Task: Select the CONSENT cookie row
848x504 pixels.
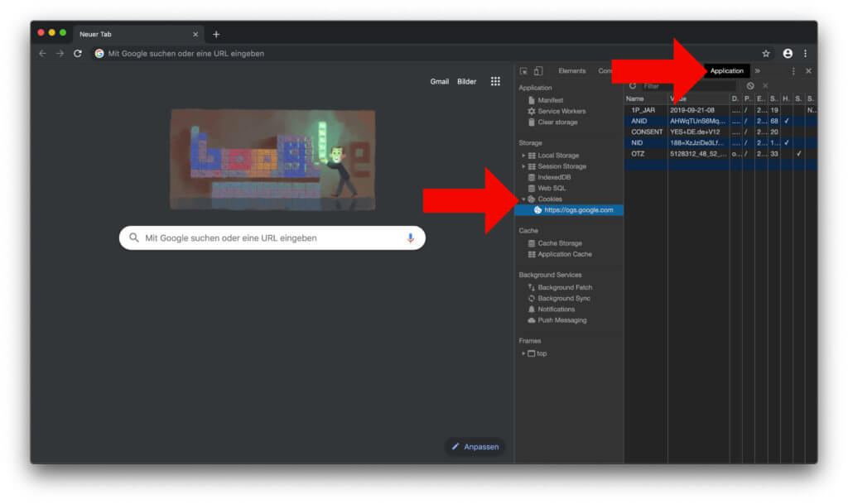Action: click(720, 132)
